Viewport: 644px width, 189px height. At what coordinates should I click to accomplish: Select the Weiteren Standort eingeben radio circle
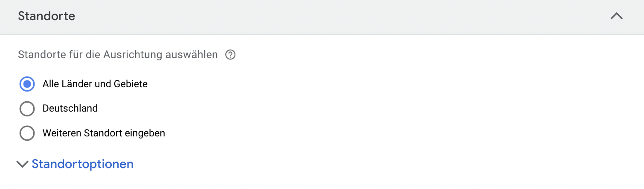point(27,133)
